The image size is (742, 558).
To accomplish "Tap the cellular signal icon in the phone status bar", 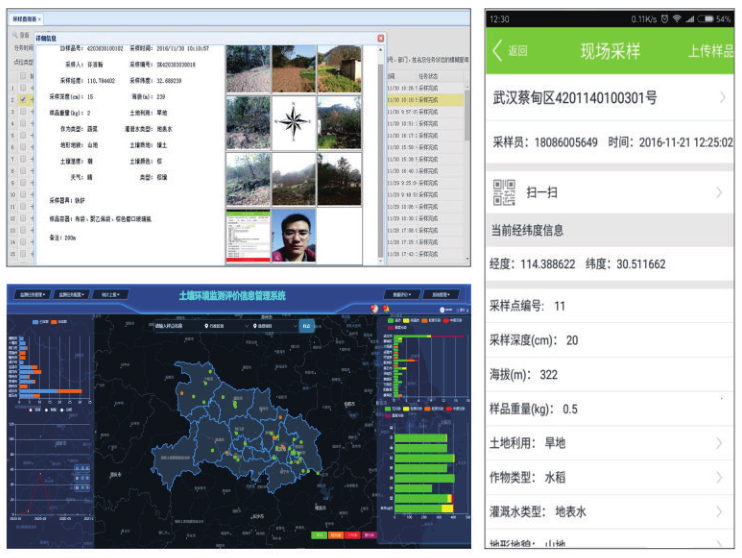I will click(x=689, y=19).
